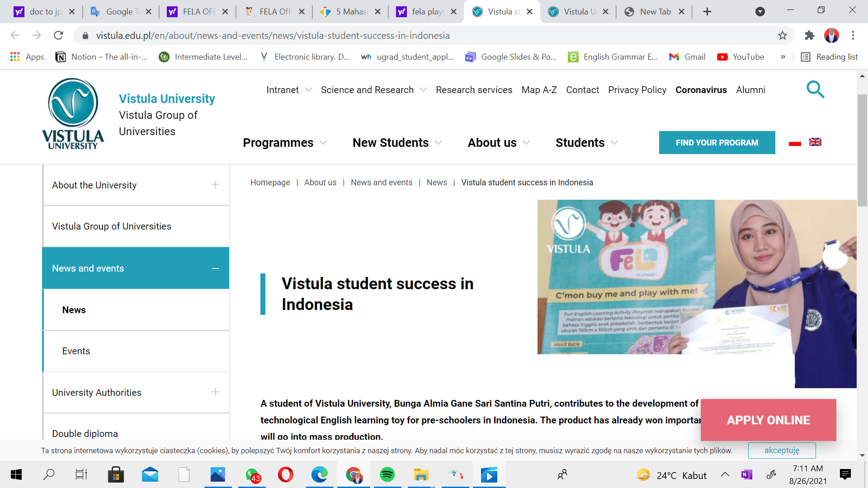The height and width of the screenshot is (488, 868).
Task: Click the FIND YOUR PROGRAM button
Action: [x=717, y=142]
